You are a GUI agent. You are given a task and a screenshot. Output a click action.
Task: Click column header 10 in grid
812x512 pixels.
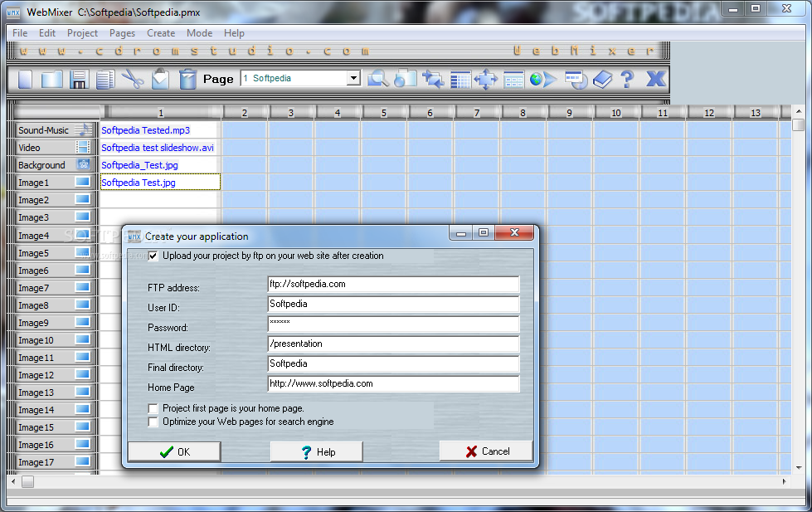coord(616,113)
